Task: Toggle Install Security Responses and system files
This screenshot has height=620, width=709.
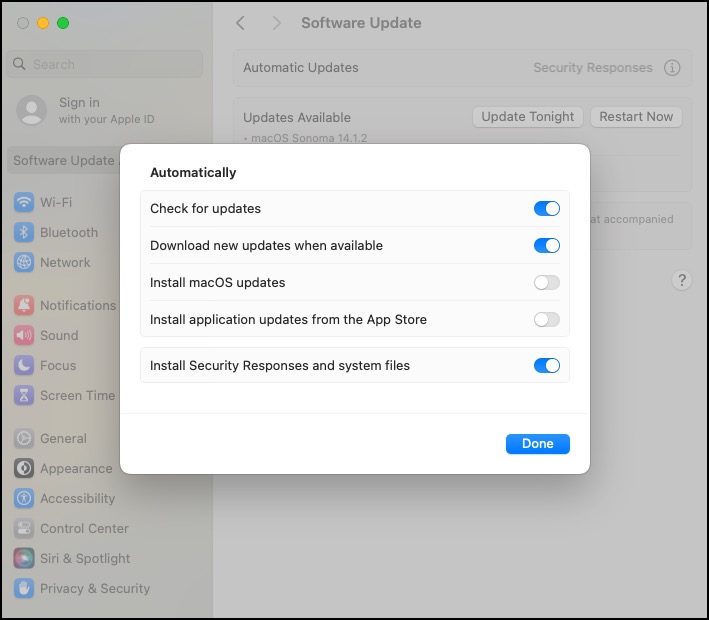Action: (x=546, y=366)
